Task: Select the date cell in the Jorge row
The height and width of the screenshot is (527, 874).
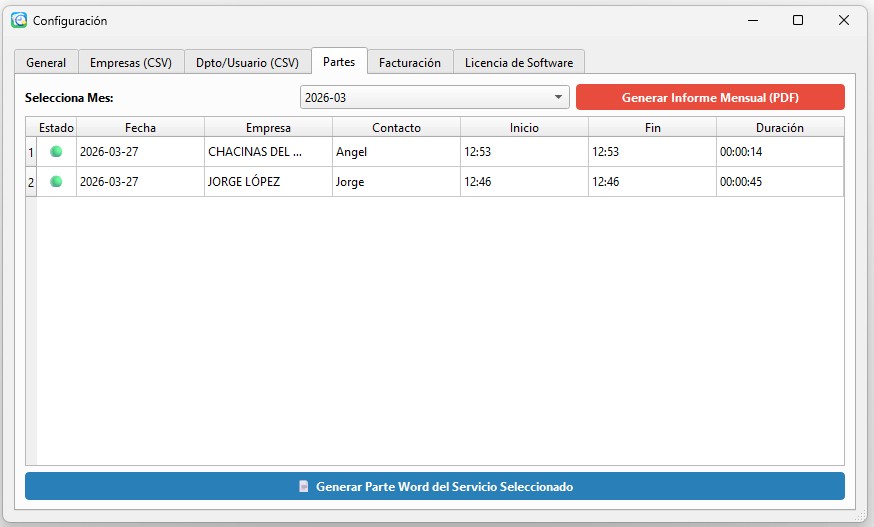Action: pyautogui.click(x=140, y=182)
